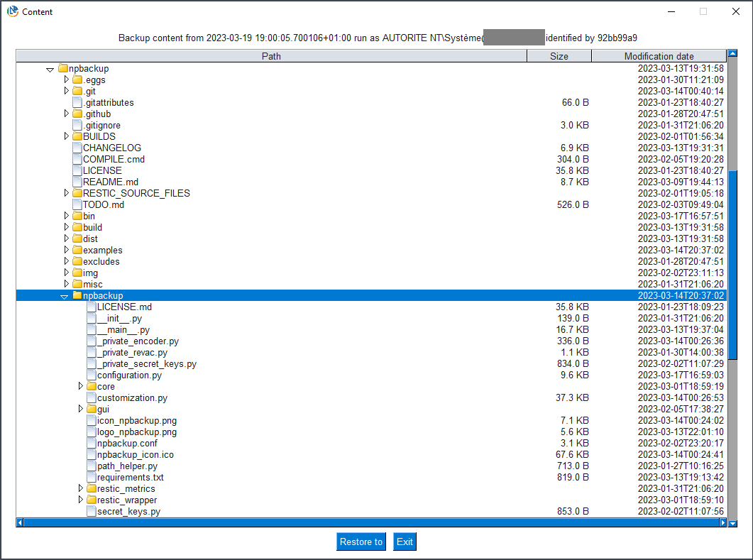The width and height of the screenshot is (753, 560).
Task: Sort by Modification date column header
Action: pyautogui.click(x=659, y=56)
